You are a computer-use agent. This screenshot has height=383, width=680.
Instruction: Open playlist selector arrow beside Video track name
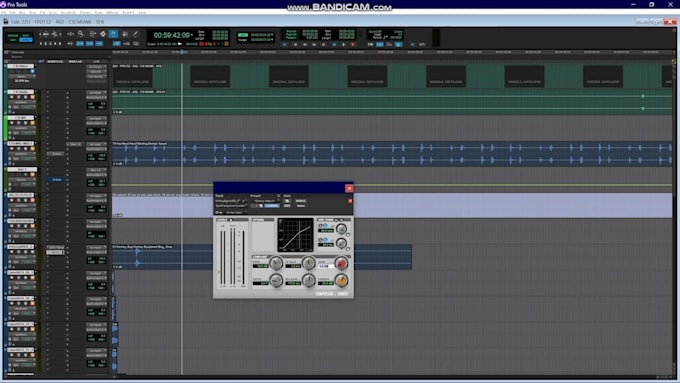point(36,65)
